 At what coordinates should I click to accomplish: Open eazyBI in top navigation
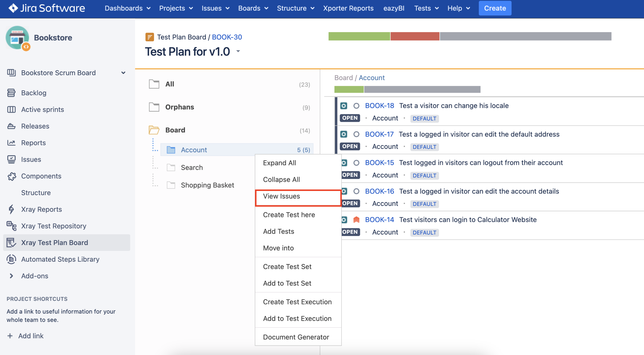click(x=394, y=8)
